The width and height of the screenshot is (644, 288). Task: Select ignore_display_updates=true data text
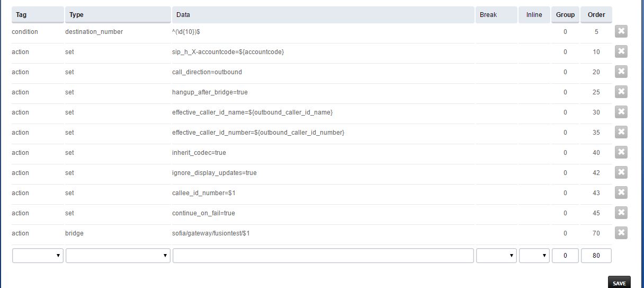[214, 173]
